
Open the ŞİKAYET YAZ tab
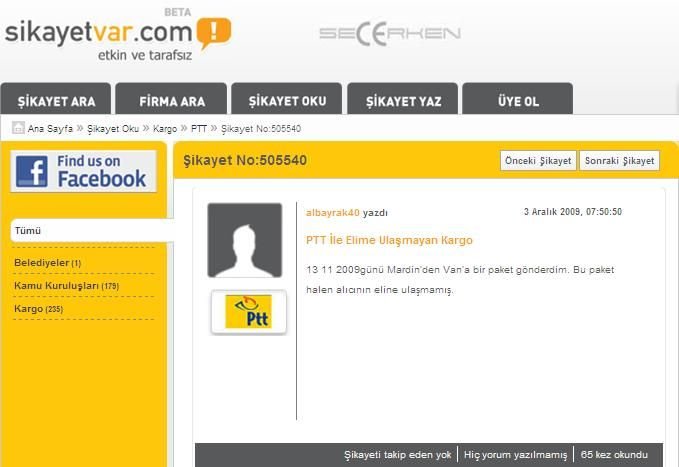click(402, 101)
